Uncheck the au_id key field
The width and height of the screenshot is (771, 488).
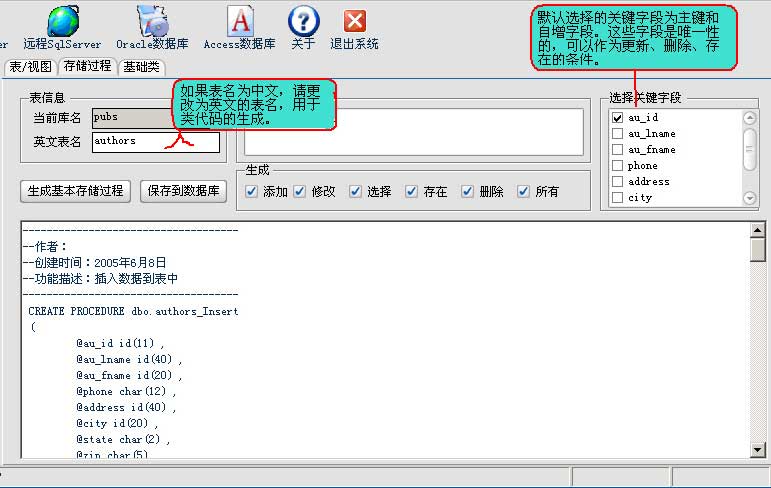pos(618,118)
